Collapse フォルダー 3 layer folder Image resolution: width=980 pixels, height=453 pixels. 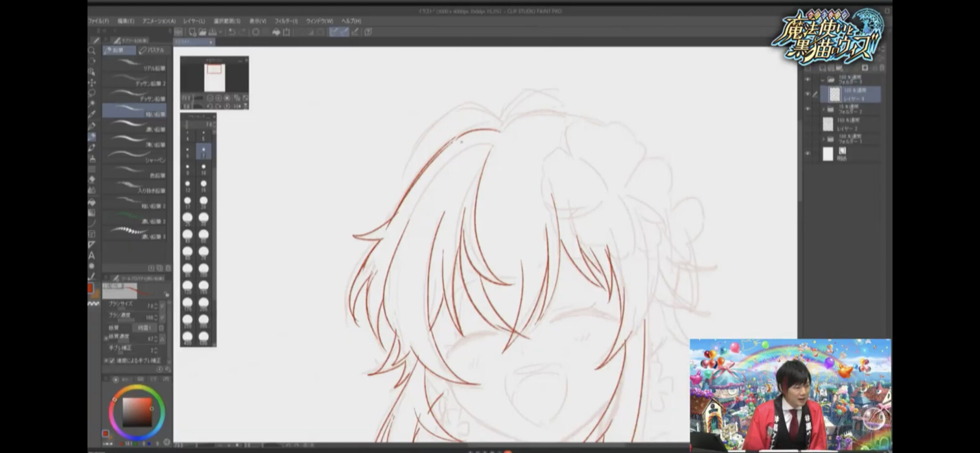pos(823,80)
